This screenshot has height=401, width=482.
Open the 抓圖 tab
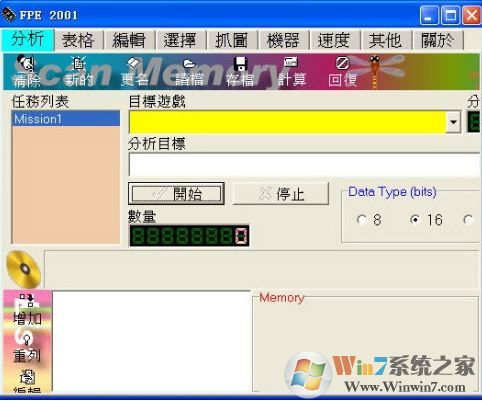click(231, 40)
